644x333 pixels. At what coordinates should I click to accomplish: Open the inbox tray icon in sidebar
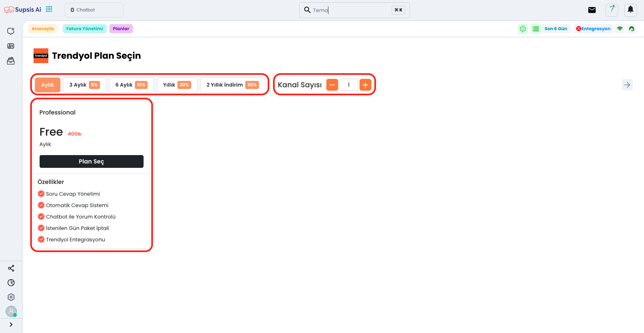click(x=11, y=61)
